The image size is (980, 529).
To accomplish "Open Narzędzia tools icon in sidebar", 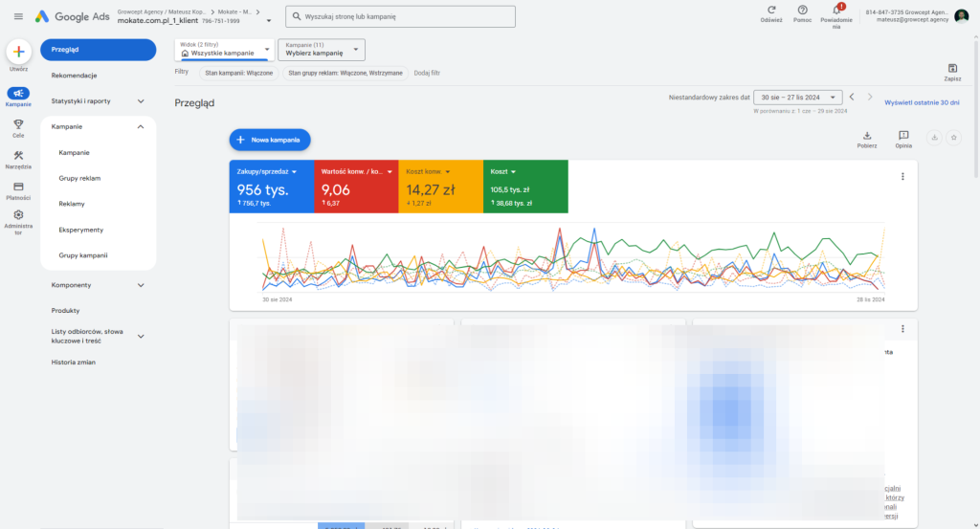I will pos(18,155).
